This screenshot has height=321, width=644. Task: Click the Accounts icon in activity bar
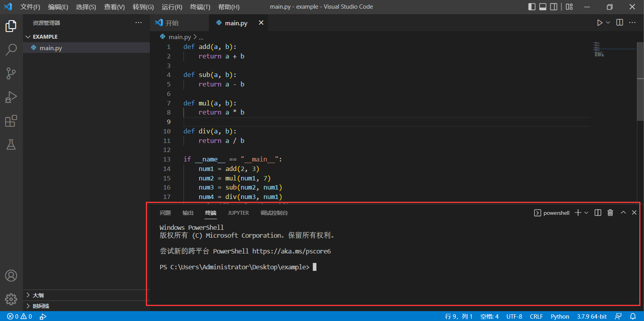11,276
